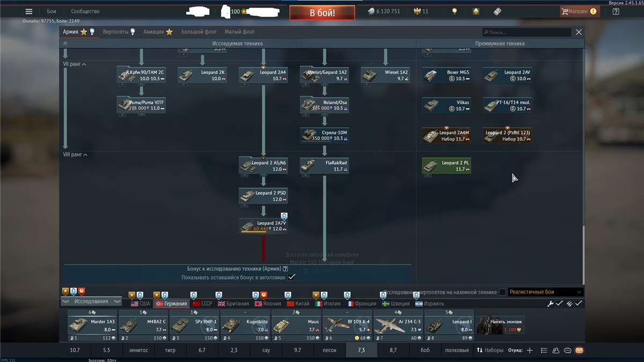
Task: Open the gold boosters icon in top bar
Action: tap(476, 11)
